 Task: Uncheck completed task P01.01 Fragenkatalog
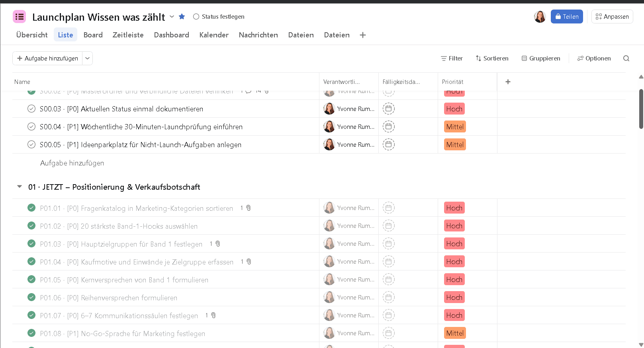tap(31, 208)
